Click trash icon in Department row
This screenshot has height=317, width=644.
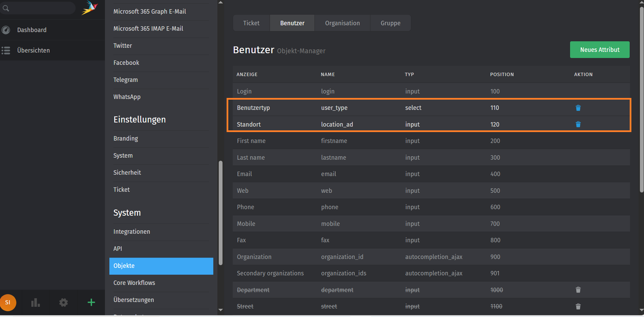tap(578, 290)
